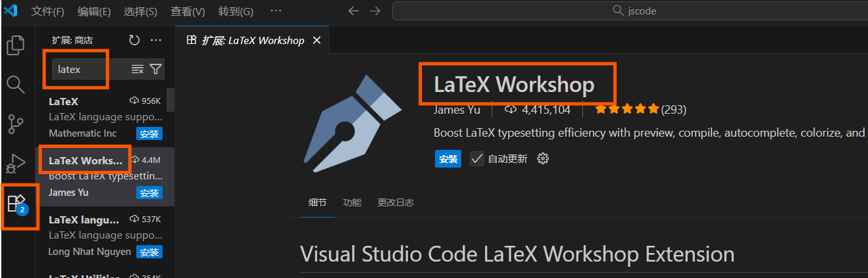Viewport: 868px width, 278px height.
Task: Switch to the 细节 tab
Action: pyautogui.click(x=317, y=202)
